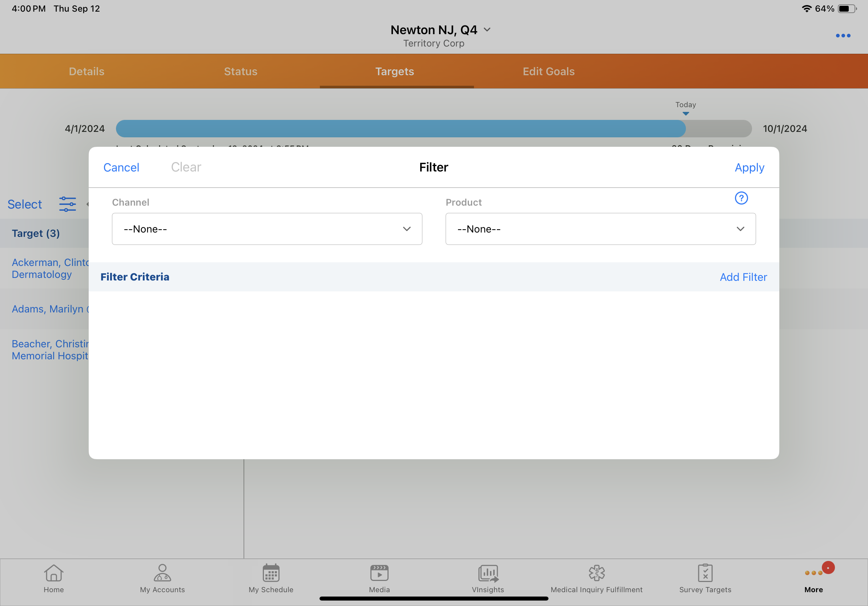Screen dimensions: 868x606
Task: Switch to the Edit Goals tab
Action: pos(548,72)
